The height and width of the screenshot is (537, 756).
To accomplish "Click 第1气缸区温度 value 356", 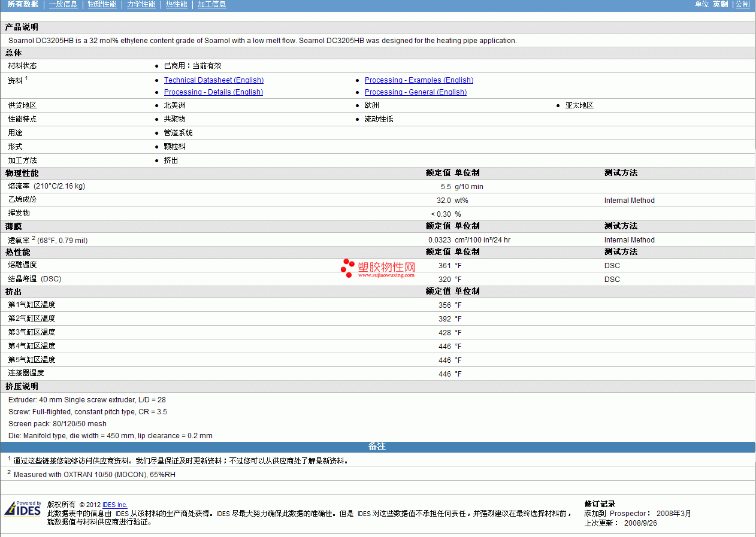I will pos(445,305).
